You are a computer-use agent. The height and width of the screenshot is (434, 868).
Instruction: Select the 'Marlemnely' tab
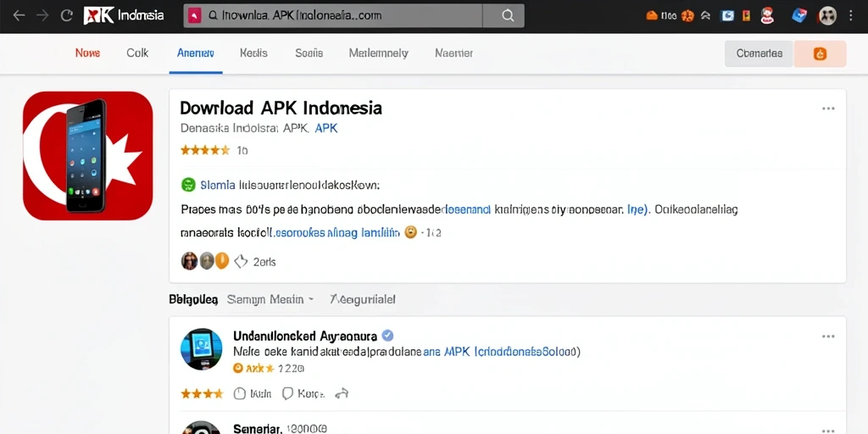(379, 53)
